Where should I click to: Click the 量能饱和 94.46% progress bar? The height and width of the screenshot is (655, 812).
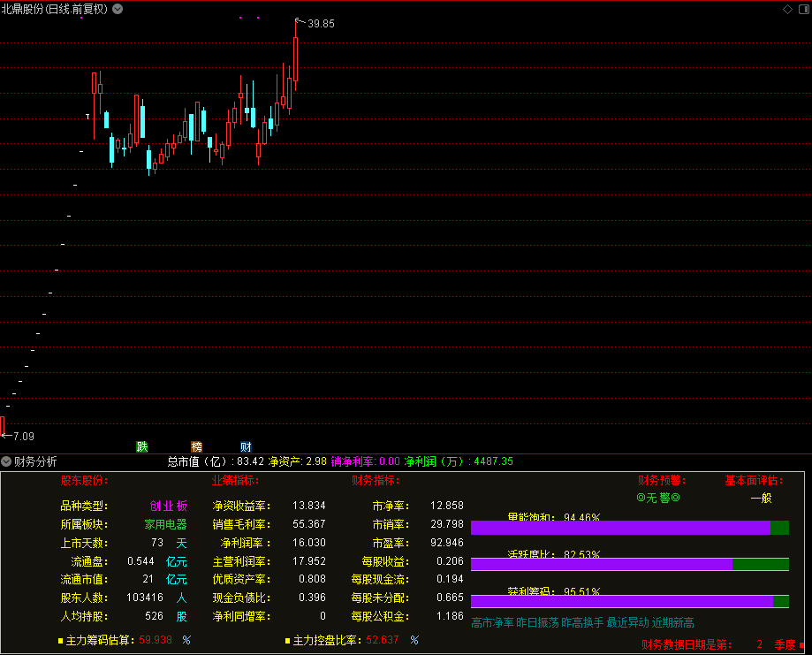click(x=630, y=528)
